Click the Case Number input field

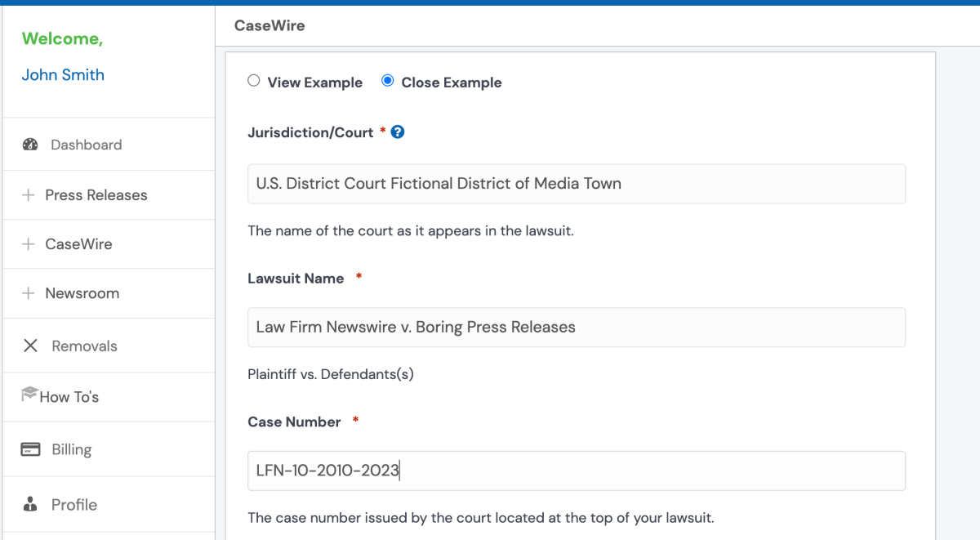point(576,471)
